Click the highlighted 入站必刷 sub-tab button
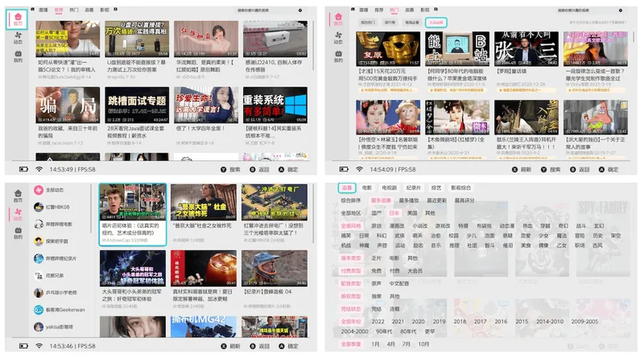Screen dimensions: 644x359 [436, 23]
